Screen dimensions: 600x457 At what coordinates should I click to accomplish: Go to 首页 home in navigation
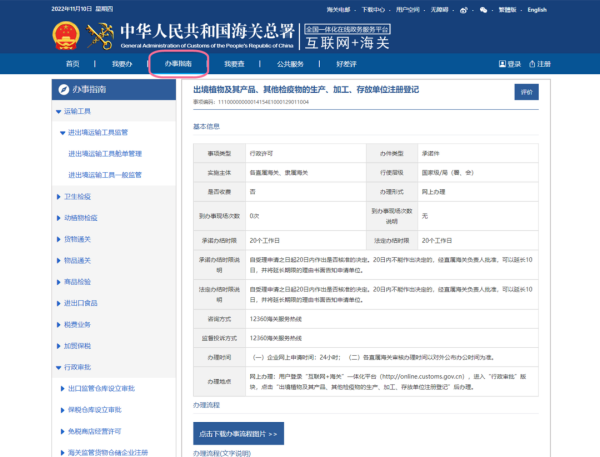(73, 64)
